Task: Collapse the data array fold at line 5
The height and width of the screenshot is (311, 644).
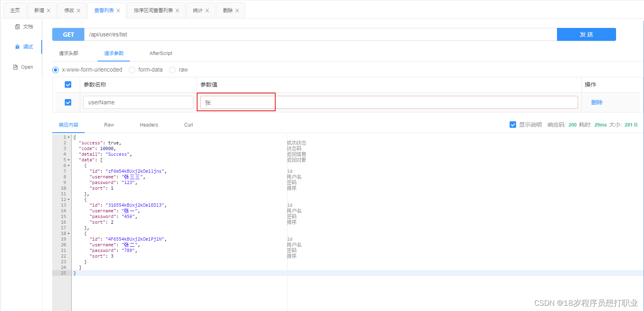Action: point(69,160)
